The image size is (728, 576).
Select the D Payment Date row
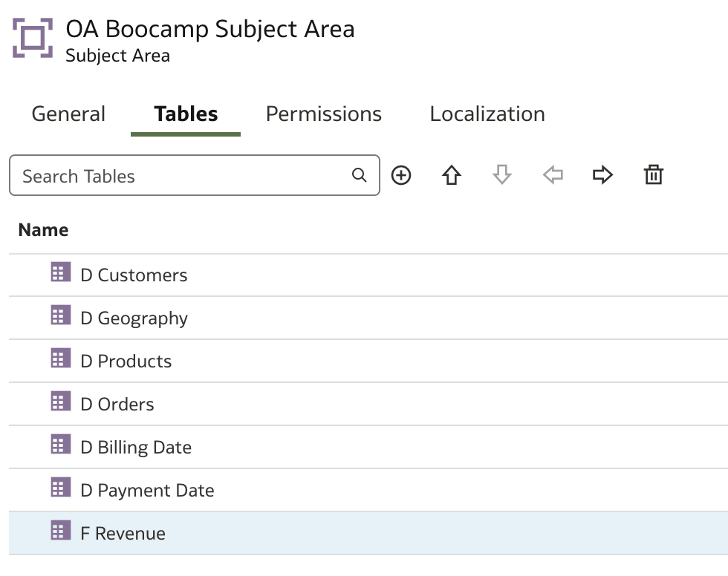tap(368, 491)
